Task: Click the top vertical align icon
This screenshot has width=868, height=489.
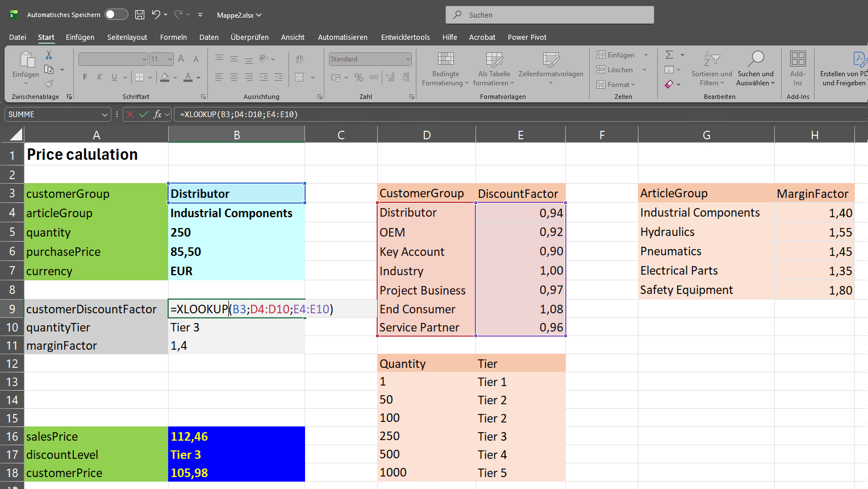Action: (x=219, y=59)
